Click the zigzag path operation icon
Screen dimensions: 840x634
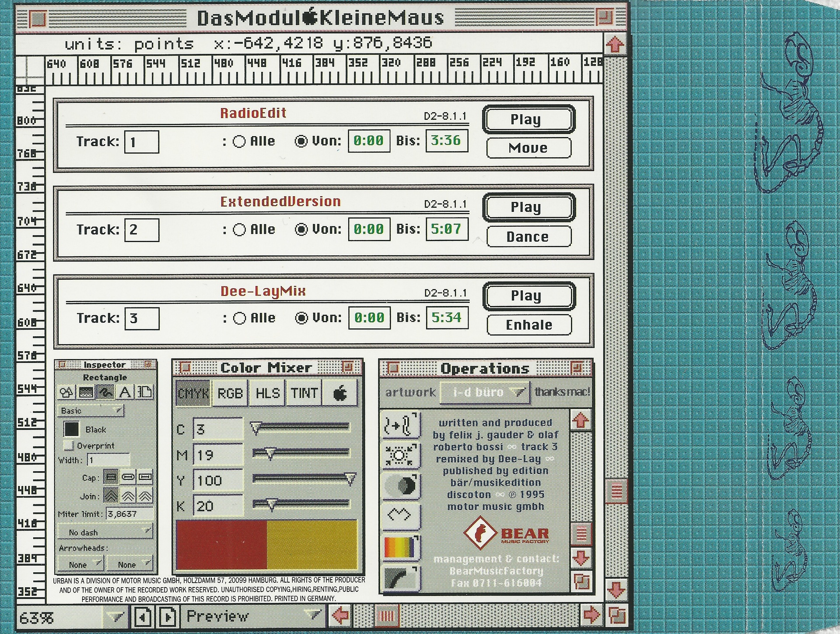pos(401,516)
